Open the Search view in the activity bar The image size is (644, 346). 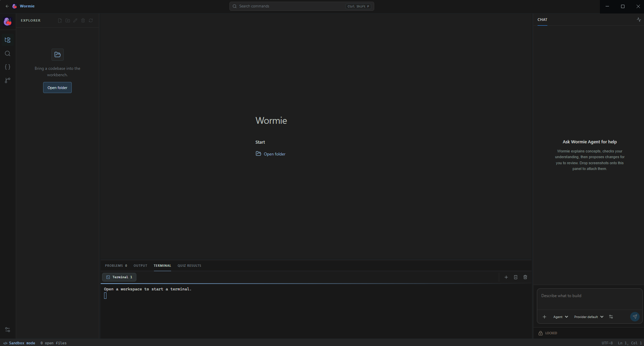pyautogui.click(x=7, y=54)
